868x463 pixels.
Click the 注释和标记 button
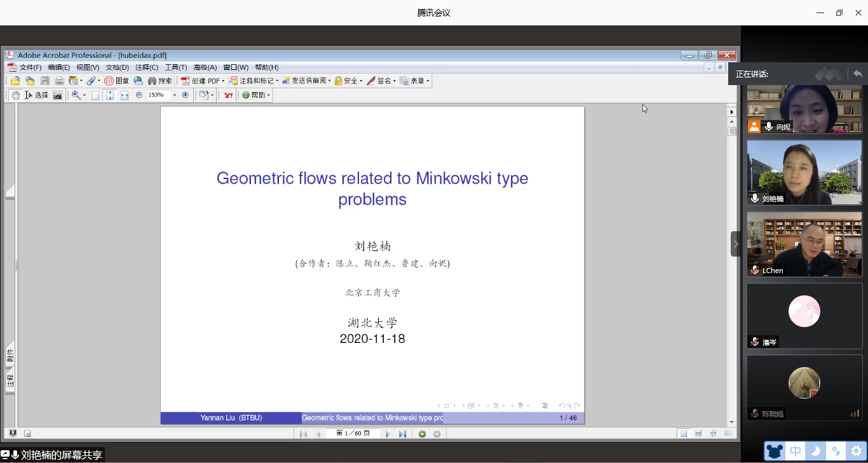[x=254, y=81]
